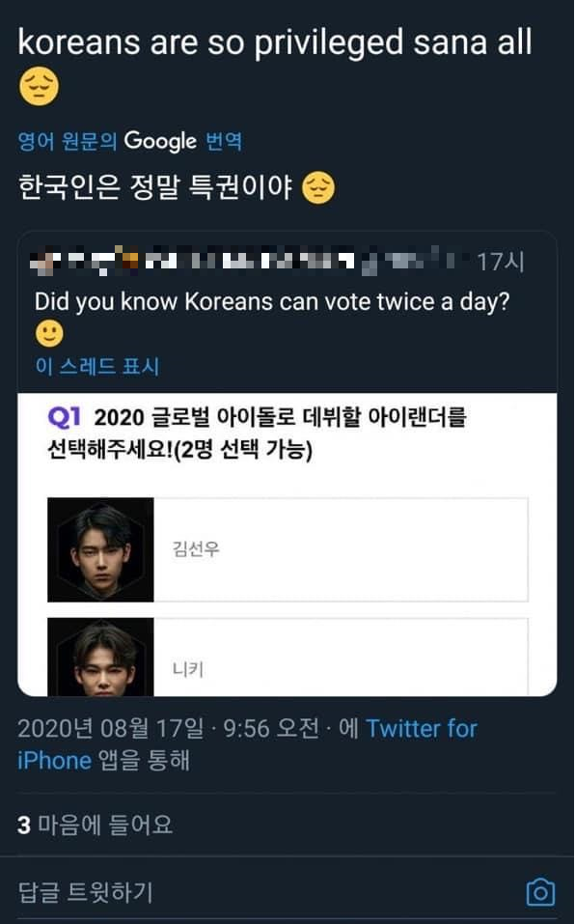575x924 pixels.
Task: Tap the camera icon in reply bar
Action: tap(539, 891)
